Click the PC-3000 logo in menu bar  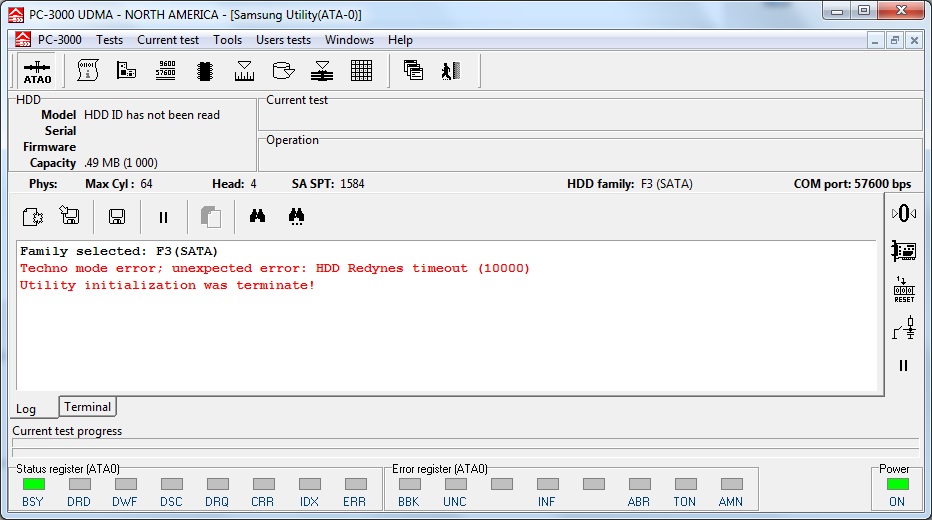23,39
